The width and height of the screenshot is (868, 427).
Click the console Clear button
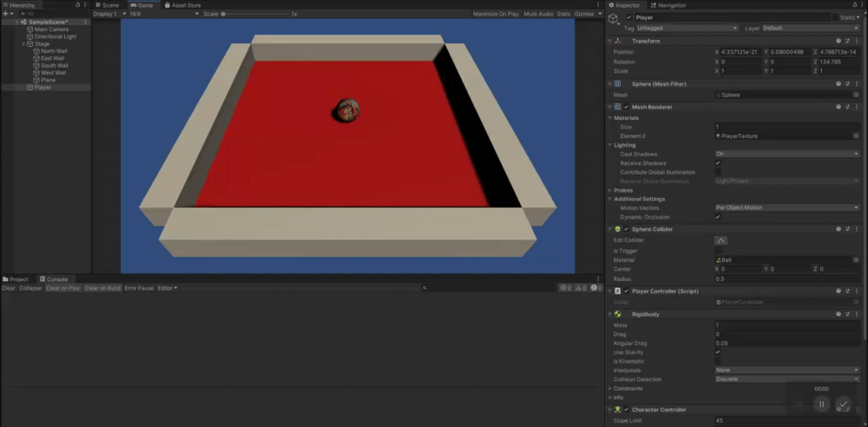pos(9,288)
